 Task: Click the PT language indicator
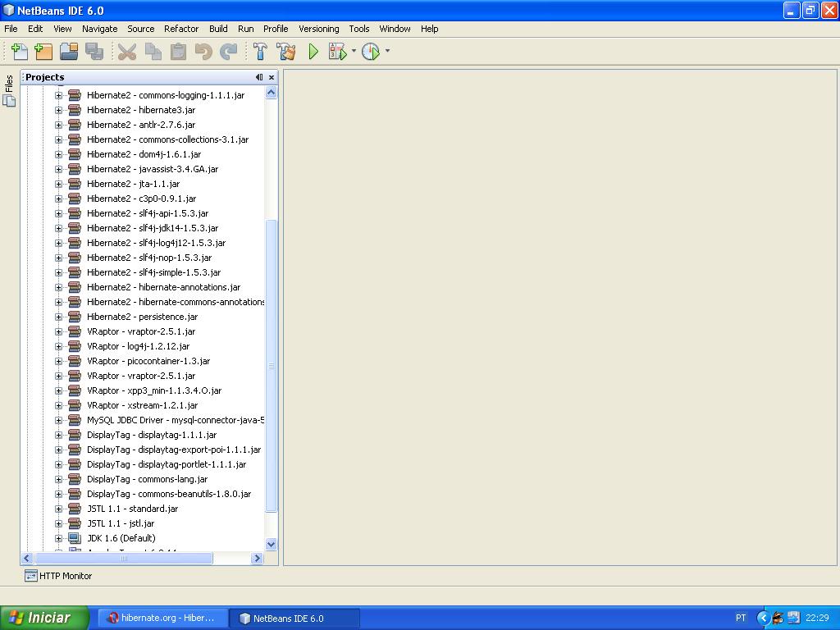[741, 618]
